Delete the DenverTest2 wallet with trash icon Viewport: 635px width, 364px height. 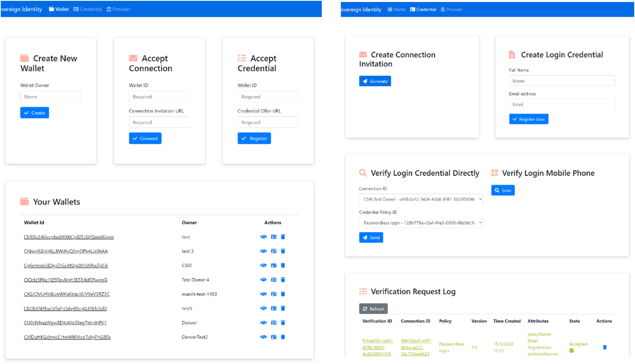coord(283,337)
